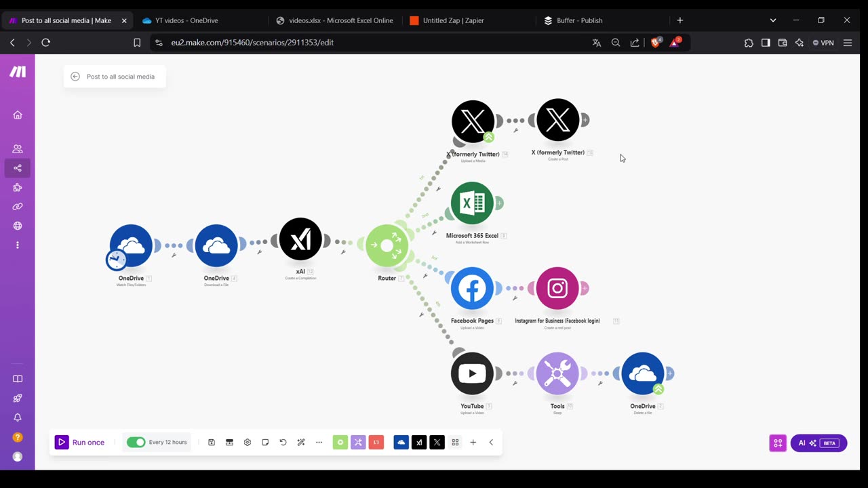The height and width of the screenshot is (488, 868).
Task: Select xAI favorite in bottom toolbar
Action: 419,442
